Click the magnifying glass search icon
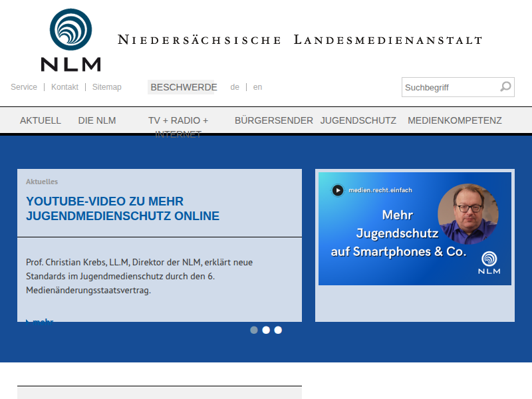Image resolution: width=532 pixels, height=399 pixels. point(505,87)
